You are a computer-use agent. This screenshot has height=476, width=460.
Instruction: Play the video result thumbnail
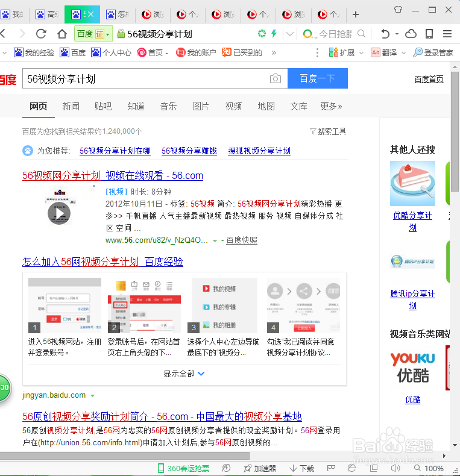[59, 213]
